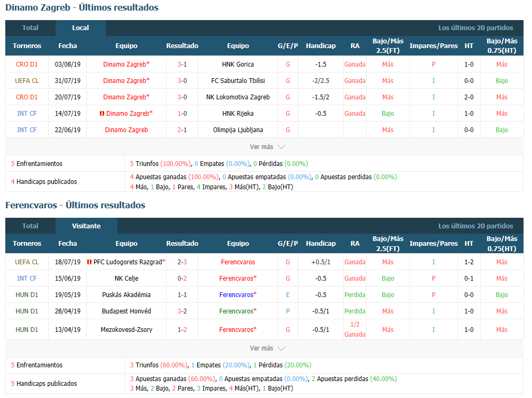Click red card icon beside Dinamo Zagreb 14/07/19
Screen dimensions: 532x398
click(102, 114)
